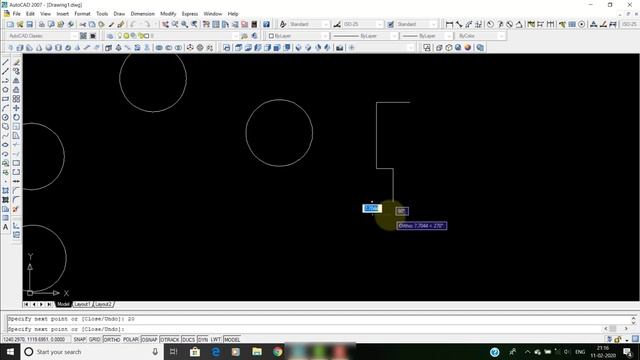Select the Circle draw tool
Viewport: 640px width, 360px height.
point(5,117)
